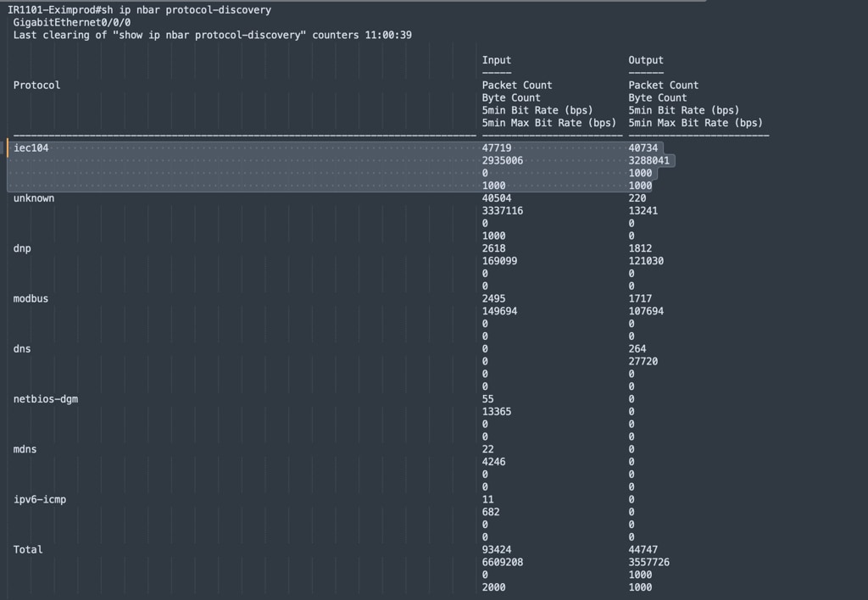Select the GigabitEthernet0/0/0 interface text

[x=72, y=23]
